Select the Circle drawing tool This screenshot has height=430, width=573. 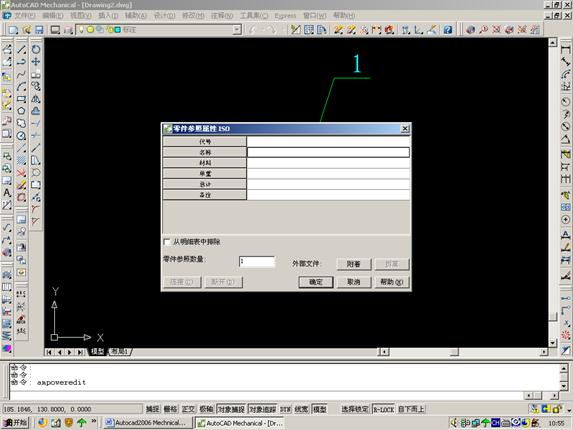[x=22, y=136]
